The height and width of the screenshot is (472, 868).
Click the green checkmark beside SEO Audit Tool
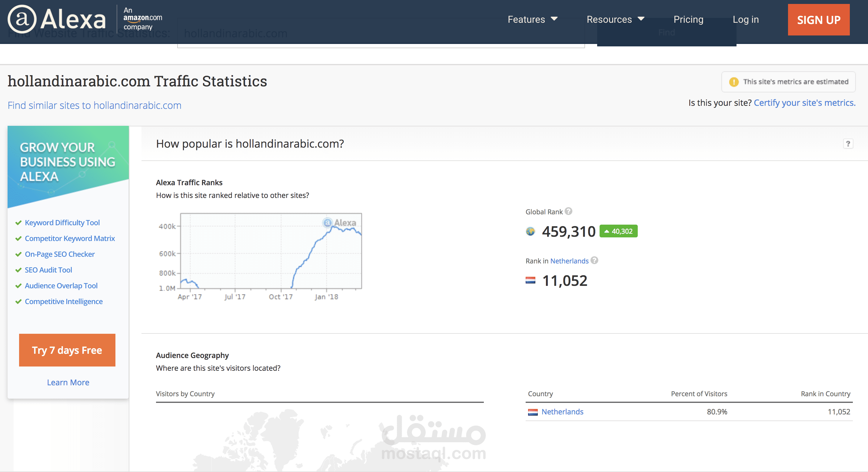18,270
